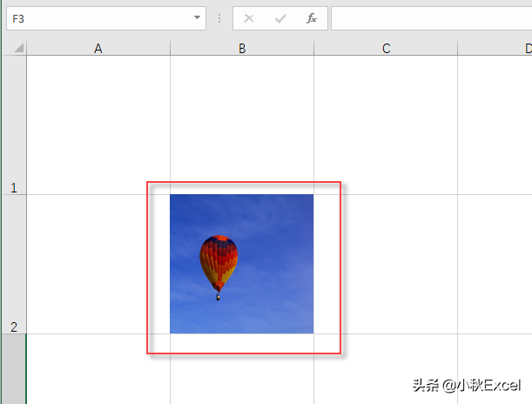Select the hot air balloon picture
The image size is (532, 404).
click(241, 264)
